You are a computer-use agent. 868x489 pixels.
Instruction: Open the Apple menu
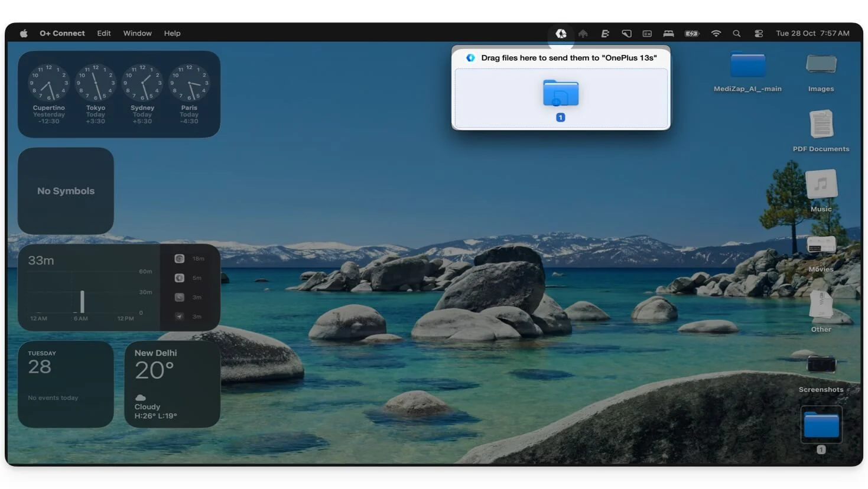(x=24, y=34)
